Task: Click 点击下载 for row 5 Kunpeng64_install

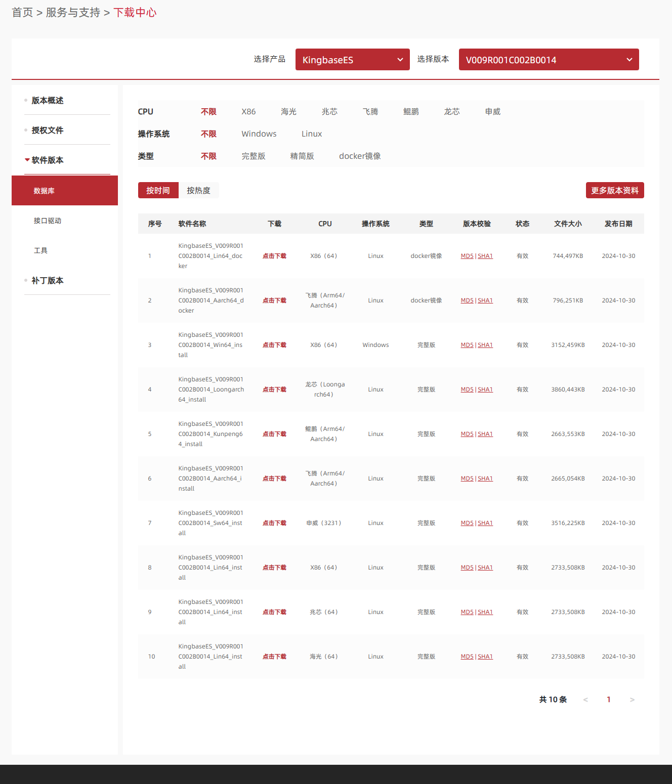Action: [x=274, y=434]
